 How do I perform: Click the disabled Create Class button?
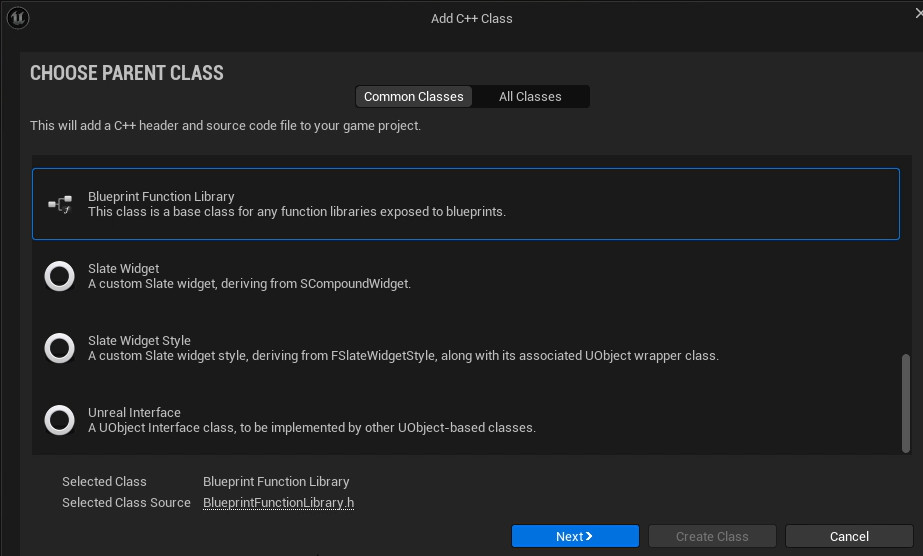pyautogui.click(x=712, y=536)
